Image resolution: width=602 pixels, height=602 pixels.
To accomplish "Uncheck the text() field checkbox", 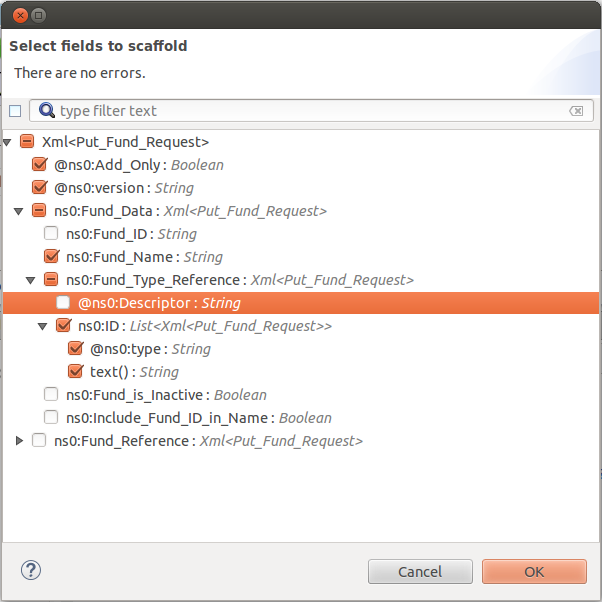I will (75, 372).
